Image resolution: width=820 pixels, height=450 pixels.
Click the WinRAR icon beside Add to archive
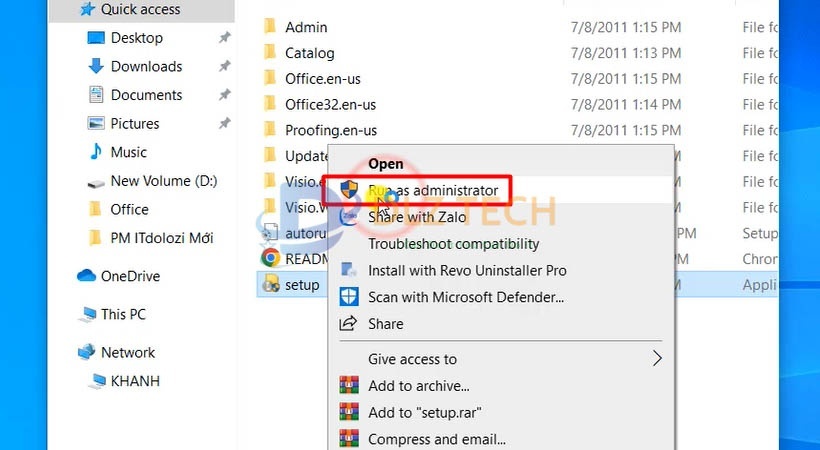click(349, 385)
